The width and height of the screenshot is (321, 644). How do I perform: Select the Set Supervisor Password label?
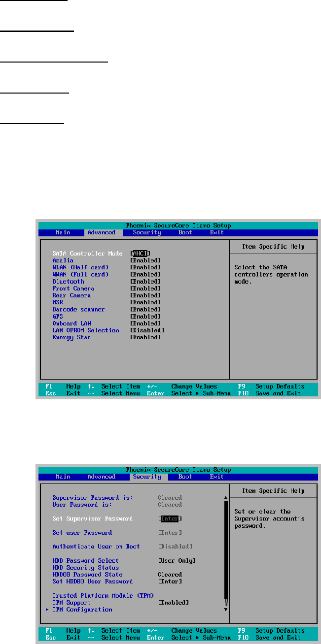click(x=92, y=518)
